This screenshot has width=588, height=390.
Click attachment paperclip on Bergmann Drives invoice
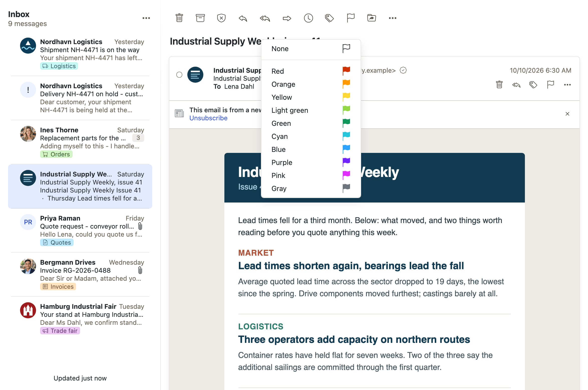[140, 270]
